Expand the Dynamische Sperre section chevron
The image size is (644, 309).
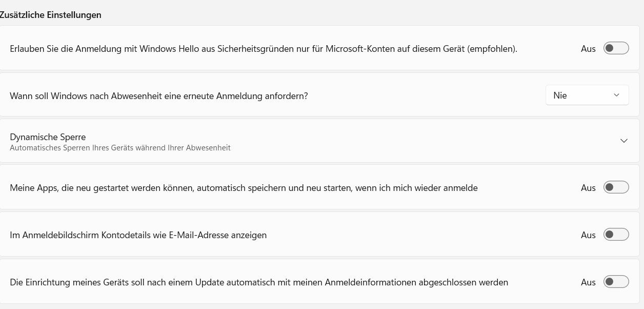623,141
